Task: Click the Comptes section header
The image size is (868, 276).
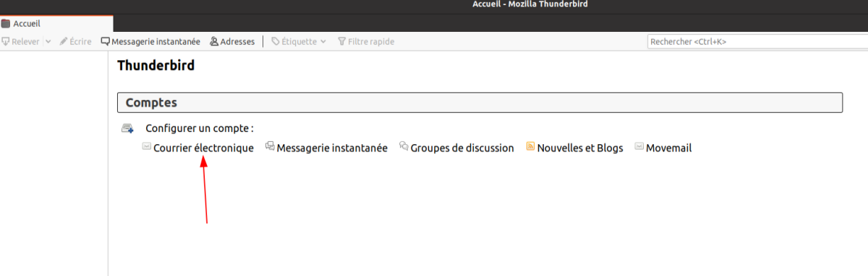Action: click(x=480, y=103)
